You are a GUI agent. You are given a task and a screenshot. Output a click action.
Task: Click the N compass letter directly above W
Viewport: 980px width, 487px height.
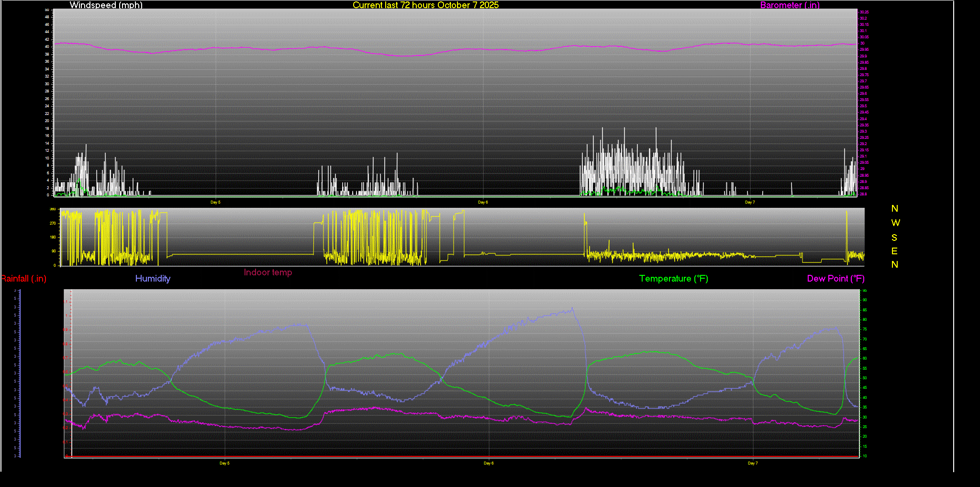[x=894, y=209]
